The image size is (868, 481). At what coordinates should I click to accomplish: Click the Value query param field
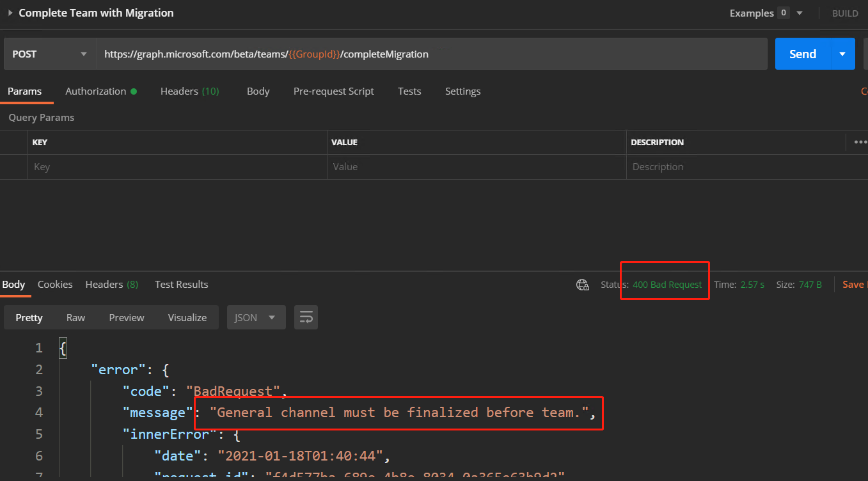477,167
